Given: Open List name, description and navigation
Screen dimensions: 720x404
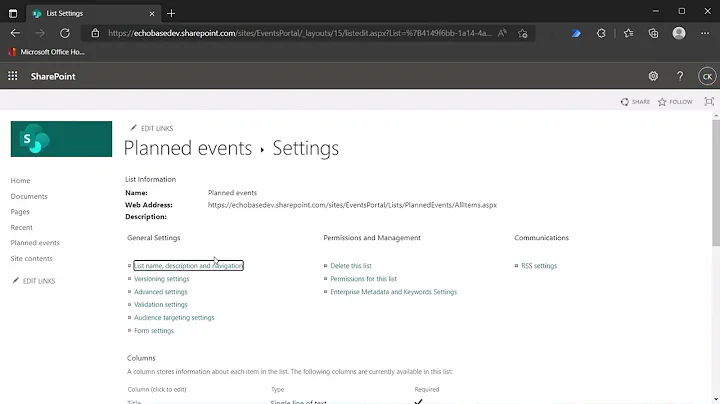Looking at the screenshot, I should point(188,265).
